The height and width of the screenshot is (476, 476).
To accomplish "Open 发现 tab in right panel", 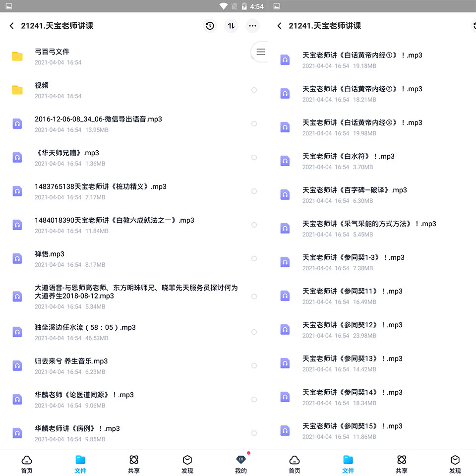I will 455,464.
